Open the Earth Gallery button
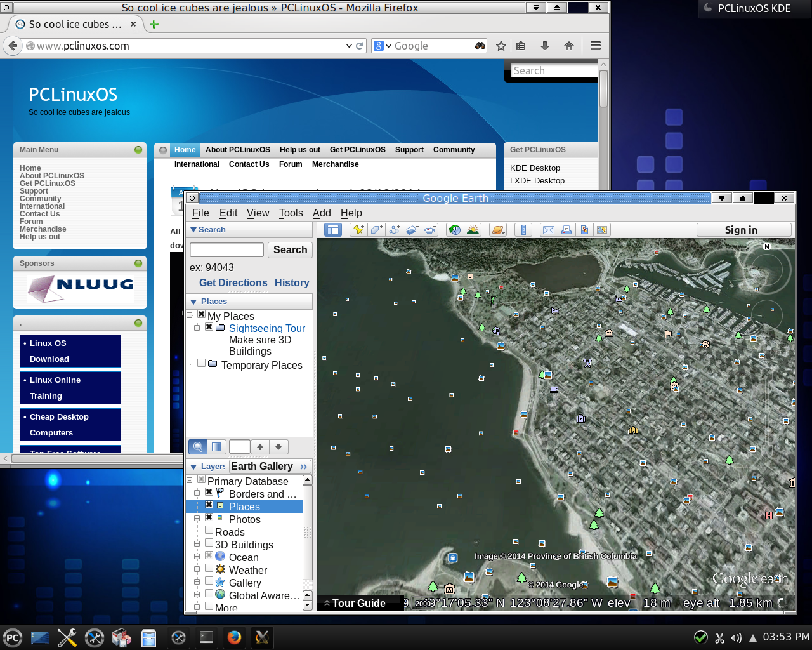This screenshot has width=812, height=650. (269, 467)
